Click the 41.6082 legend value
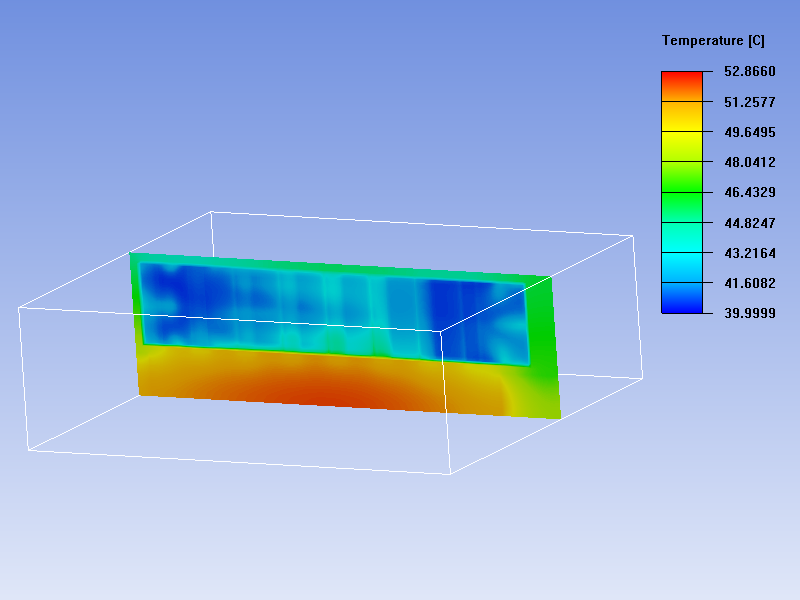The width and height of the screenshot is (800, 600). 749,283
